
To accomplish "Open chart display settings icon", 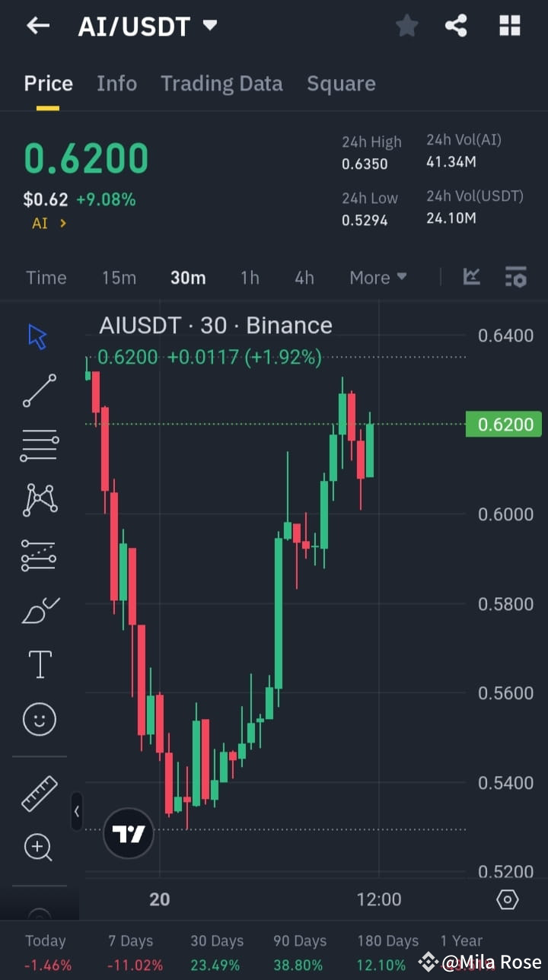I will click(x=516, y=277).
